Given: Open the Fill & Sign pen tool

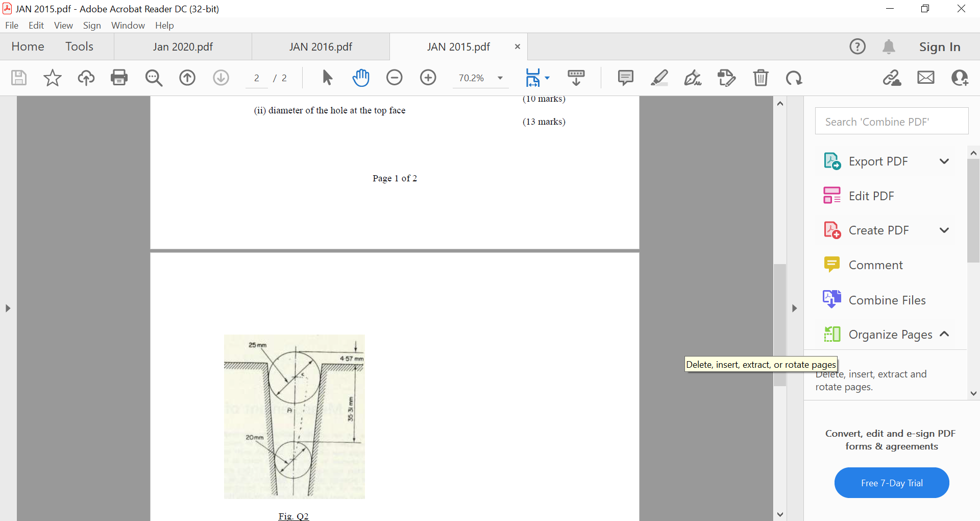Looking at the screenshot, I should click(693, 78).
